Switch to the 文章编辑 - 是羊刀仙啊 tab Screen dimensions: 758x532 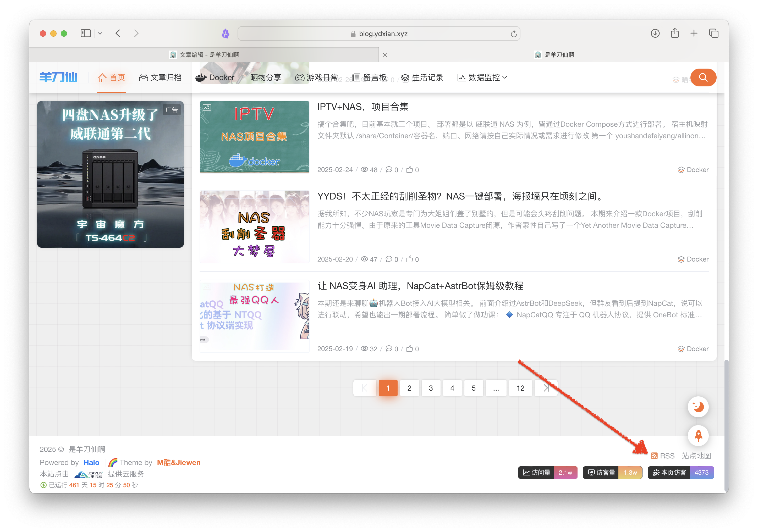point(204,55)
